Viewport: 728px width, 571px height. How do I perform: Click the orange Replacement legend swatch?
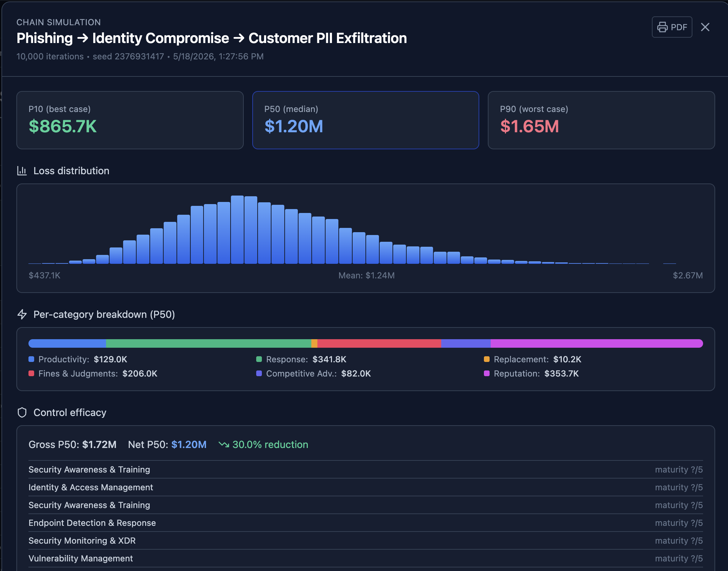487,359
